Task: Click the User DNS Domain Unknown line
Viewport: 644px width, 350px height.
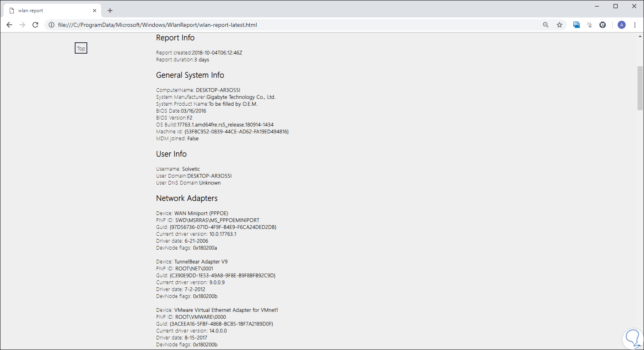Action: click(188, 183)
